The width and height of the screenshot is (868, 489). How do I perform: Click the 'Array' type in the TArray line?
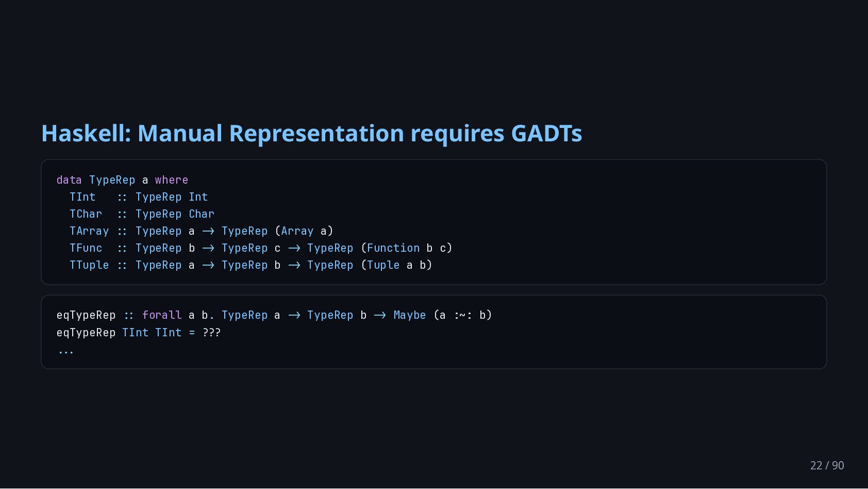(297, 231)
